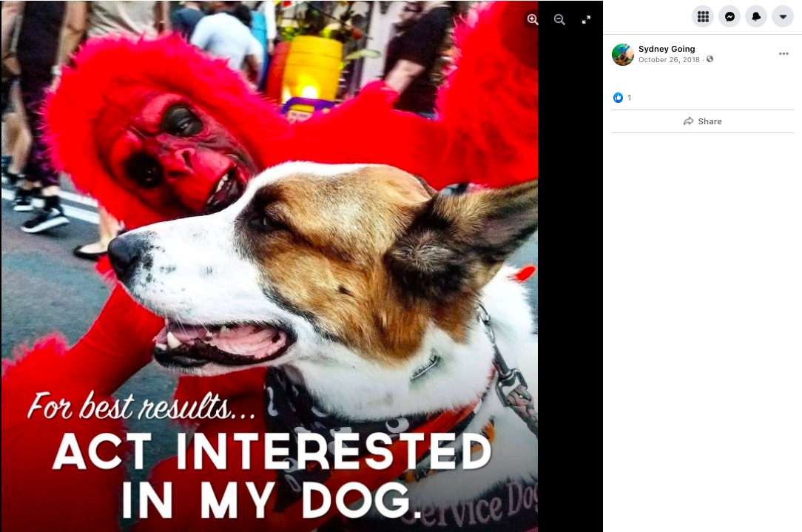
Task: View who liked via the like reaction icon
Action: pyautogui.click(x=618, y=98)
